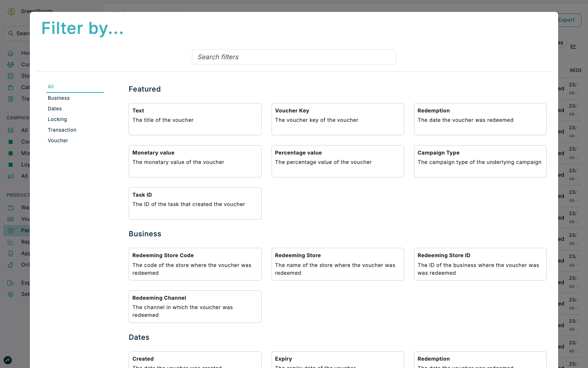Open the Wallet section icon
The height and width of the screenshot is (368, 588).
pos(10,207)
